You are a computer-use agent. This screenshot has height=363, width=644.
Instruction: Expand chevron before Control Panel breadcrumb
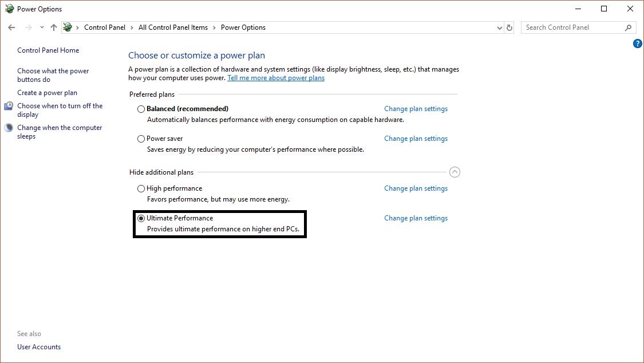(x=77, y=28)
